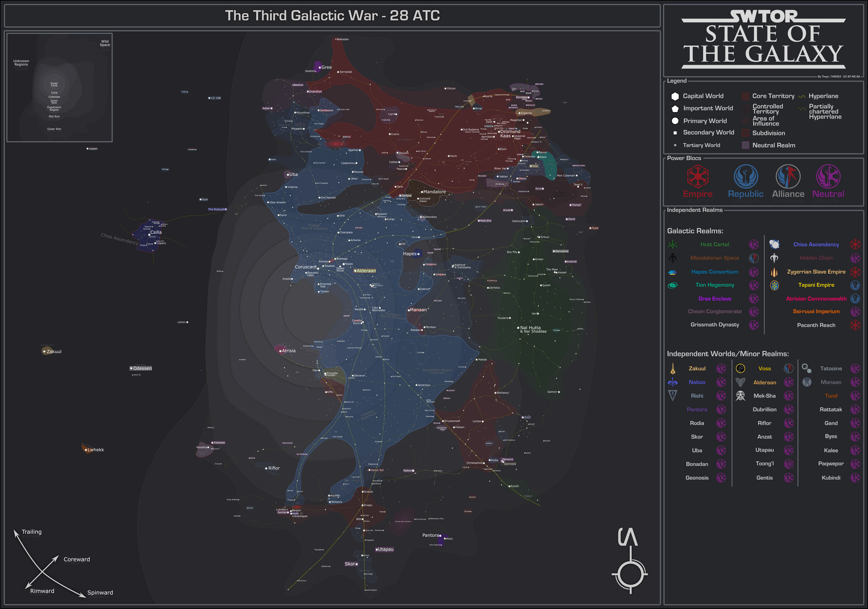This screenshot has width=868, height=609.
Task: Click the Mandalorian Space skull icon
Action: 673,258
